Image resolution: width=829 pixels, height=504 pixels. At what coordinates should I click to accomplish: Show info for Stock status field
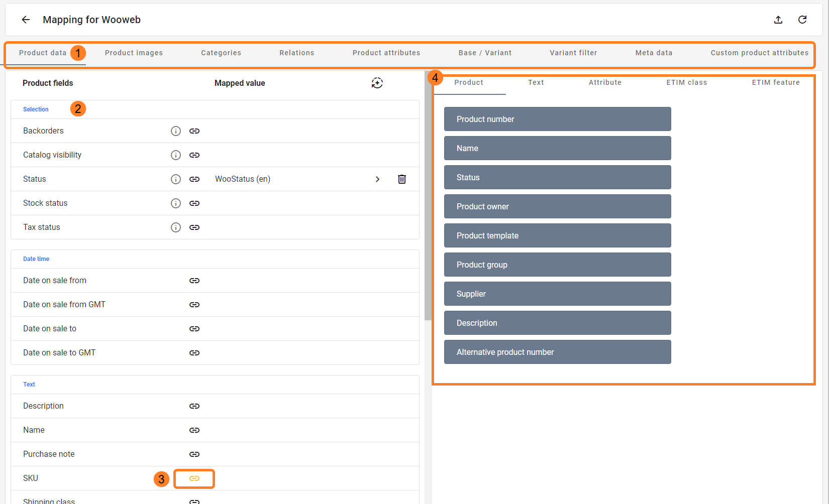[176, 203]
